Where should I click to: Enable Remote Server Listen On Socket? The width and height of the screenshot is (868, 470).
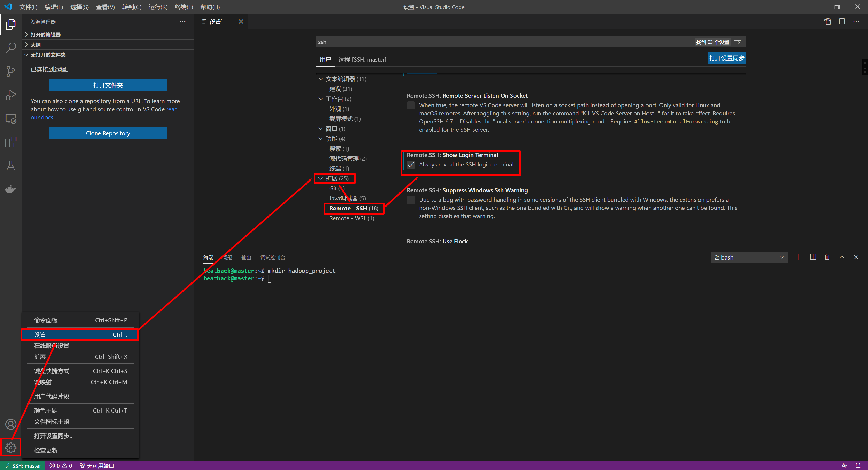pos(411,105)
